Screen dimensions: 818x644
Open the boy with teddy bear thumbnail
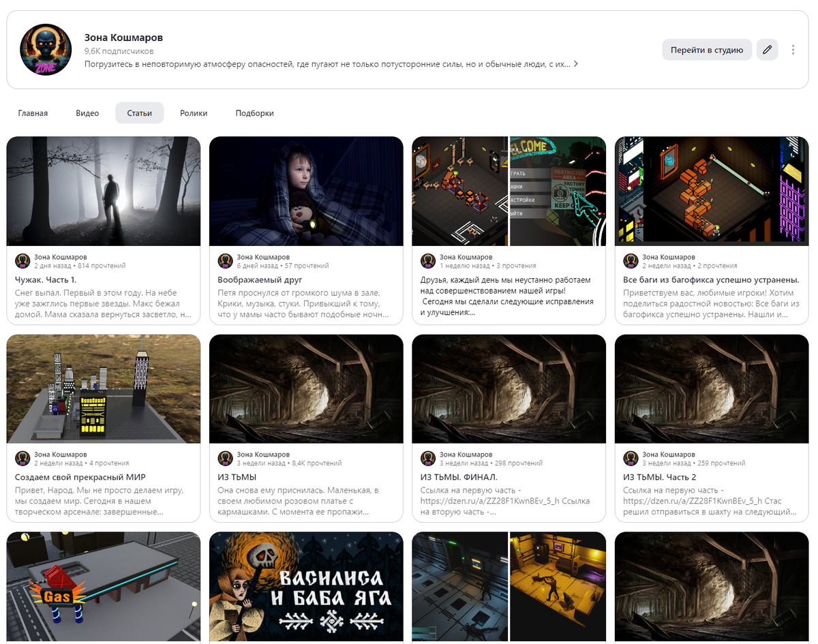[x=306, y=191]
